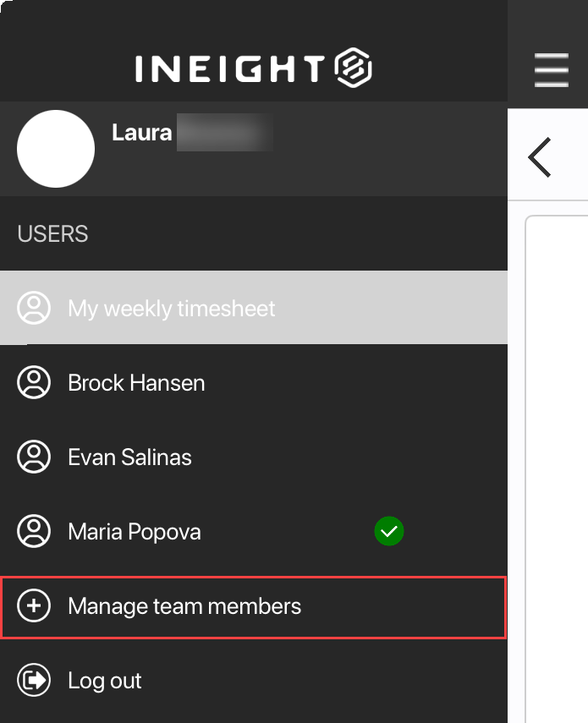Image resolution: width=588 pixels, height=723 pixels.
Task: Click the back chevron arrow
Action: pos(540,156)
